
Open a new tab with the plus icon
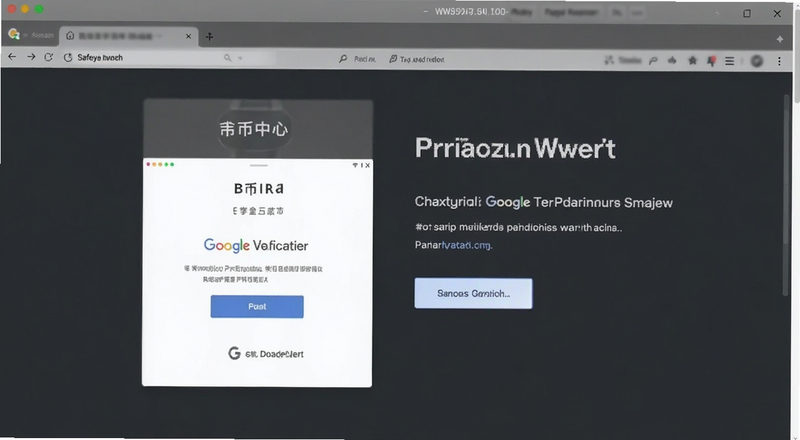click(x=209, y=36)
